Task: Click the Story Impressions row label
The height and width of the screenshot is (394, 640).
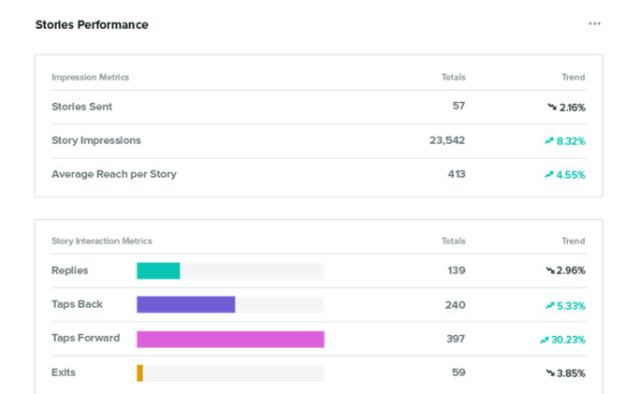Action: click(96, 140)
